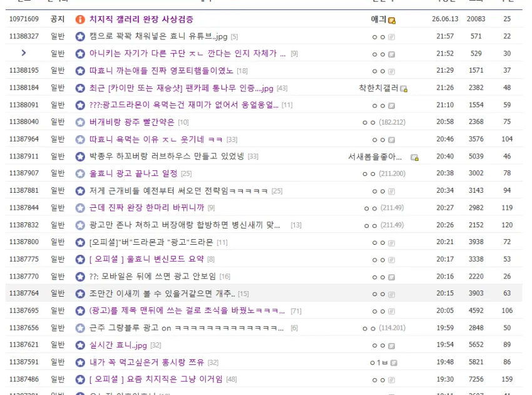Click the author name 서새봄을좋아...
532x395 pixels.
click(375, 156)
